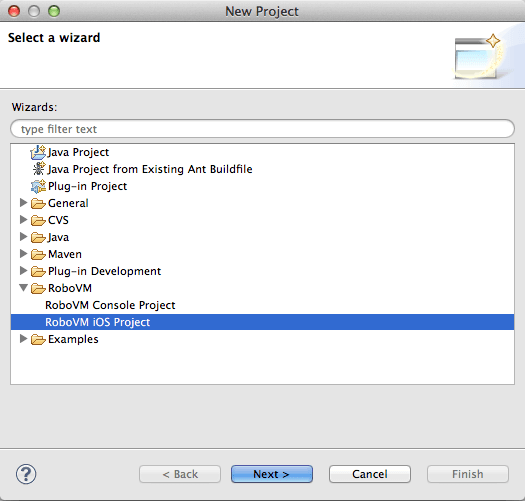Click the Next button

pyautogui.click(x=272, y=474)
